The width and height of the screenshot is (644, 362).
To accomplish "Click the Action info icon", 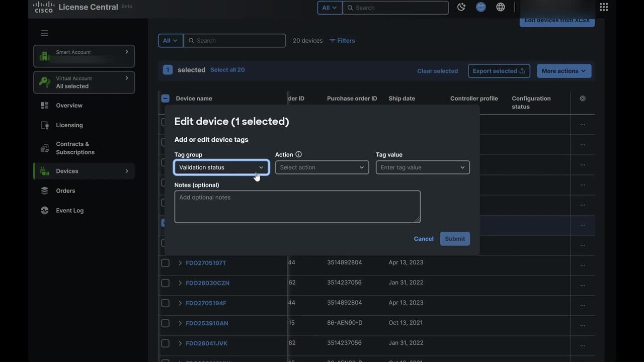I will [299, 154].
